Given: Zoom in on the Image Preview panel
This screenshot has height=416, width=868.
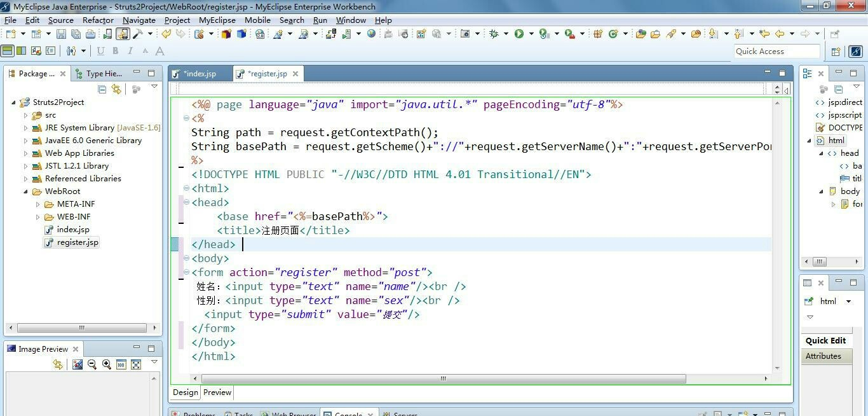Looking at the screenshot, I should [106, 364].
